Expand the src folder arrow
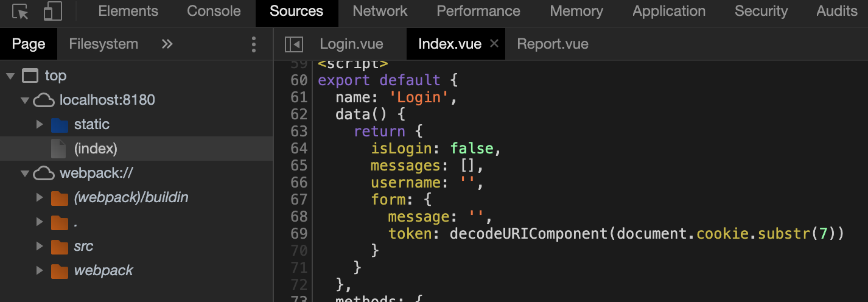The width and height of the screenshot is (868, 302). 40,247
